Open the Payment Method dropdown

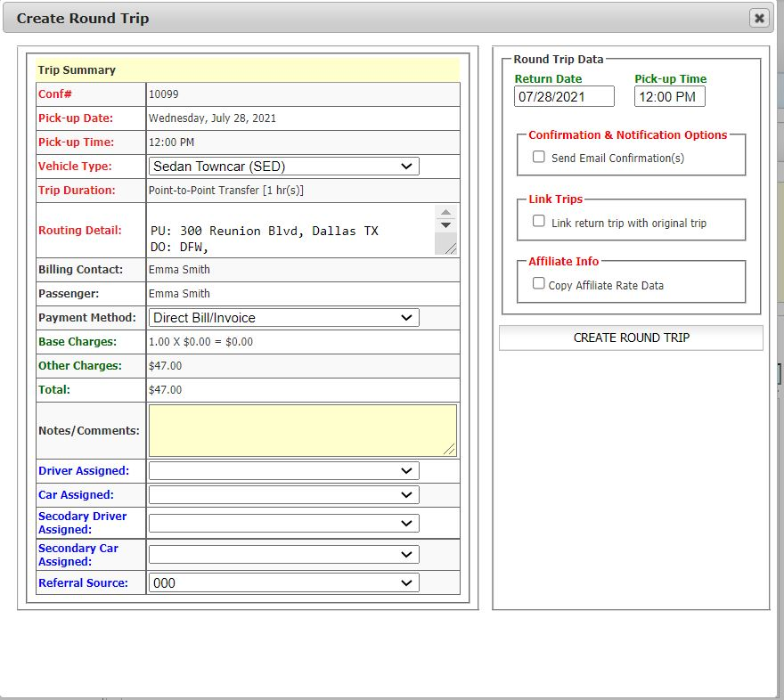[283, 318]
